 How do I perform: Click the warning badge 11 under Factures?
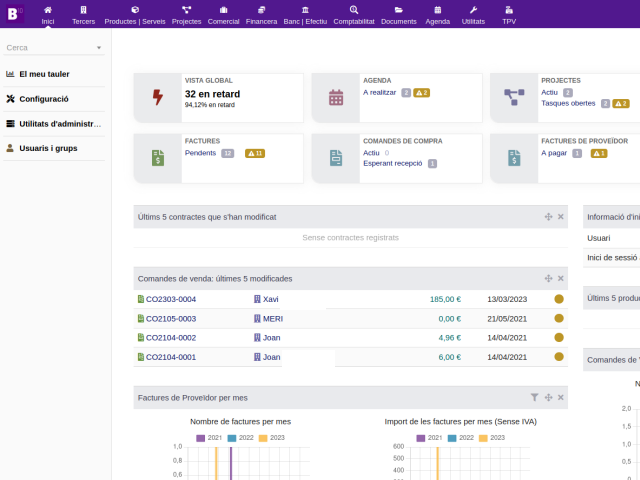tap(254, 153)
